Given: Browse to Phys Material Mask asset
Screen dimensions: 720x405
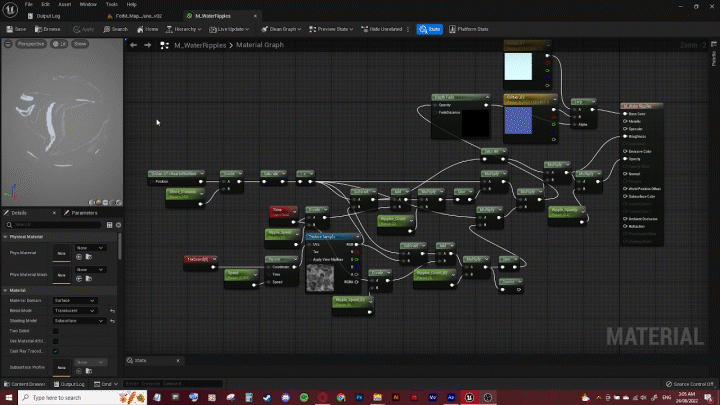Looking at the screenshot, I should coord(89,279).
